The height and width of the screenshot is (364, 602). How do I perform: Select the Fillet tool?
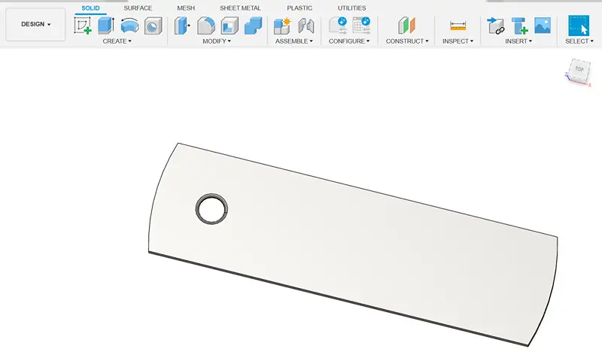[206, 26]
